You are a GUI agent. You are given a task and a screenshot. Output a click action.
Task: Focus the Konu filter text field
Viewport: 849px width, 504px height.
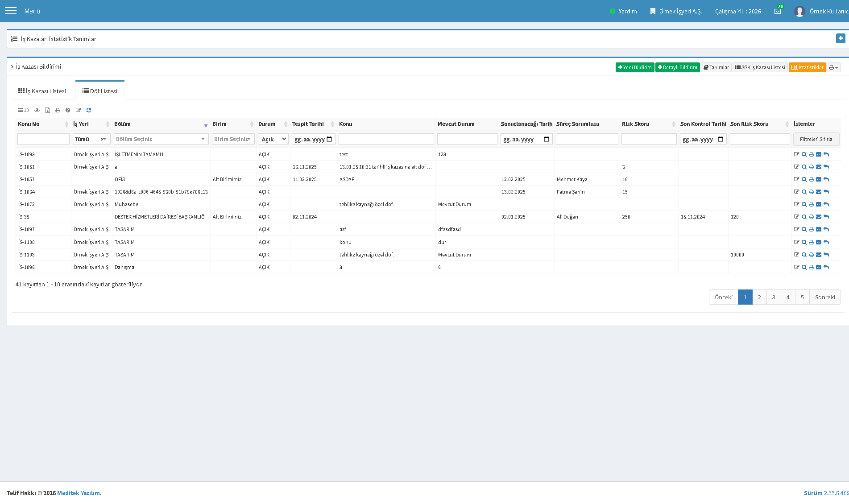(386, 139)
